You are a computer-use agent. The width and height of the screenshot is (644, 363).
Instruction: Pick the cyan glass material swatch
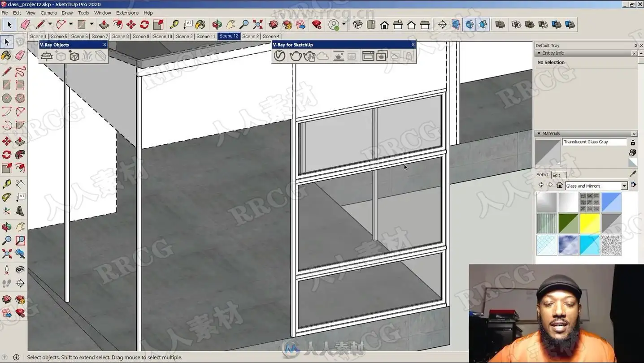[589, 245]
